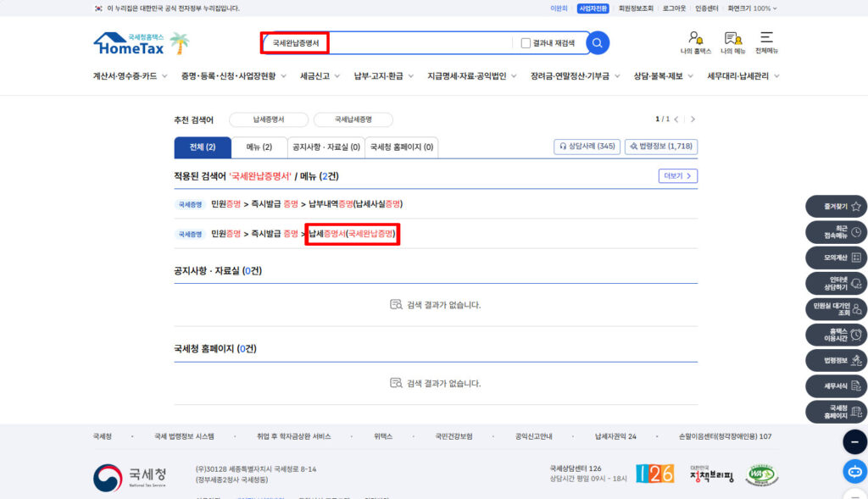The width and height of the screenshot is (868, 499).
Task: Click the search input field
Action: pos(387,42)
